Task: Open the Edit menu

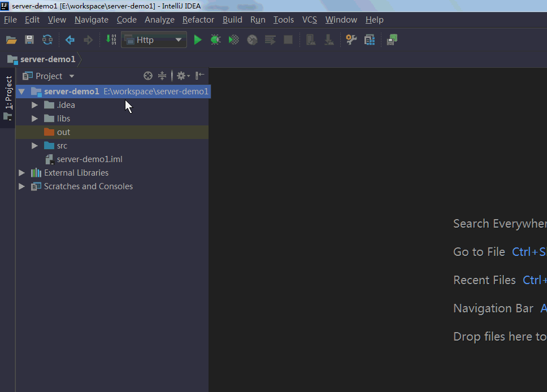Action: tap(32, 20)
